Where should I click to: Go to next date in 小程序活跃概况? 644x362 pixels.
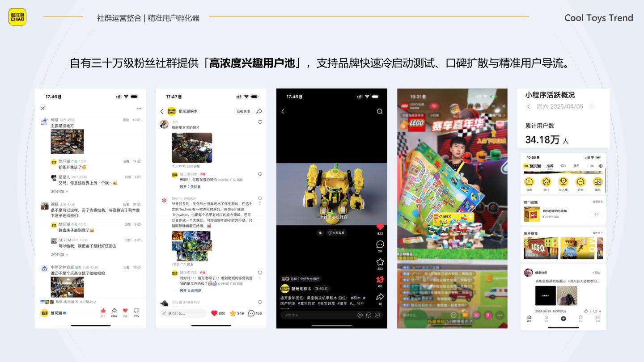tap(592, 106)
